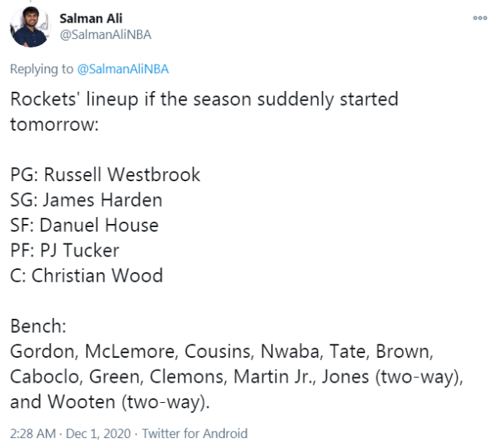Click the "SG: James Harden" line
Image resolution: width=499 pixels, height=448 pixels.
coord(86,200)
